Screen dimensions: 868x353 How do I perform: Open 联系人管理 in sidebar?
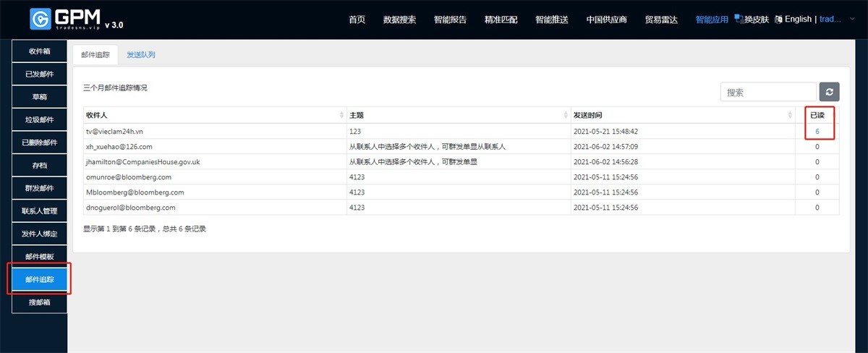tap(39, 210)
